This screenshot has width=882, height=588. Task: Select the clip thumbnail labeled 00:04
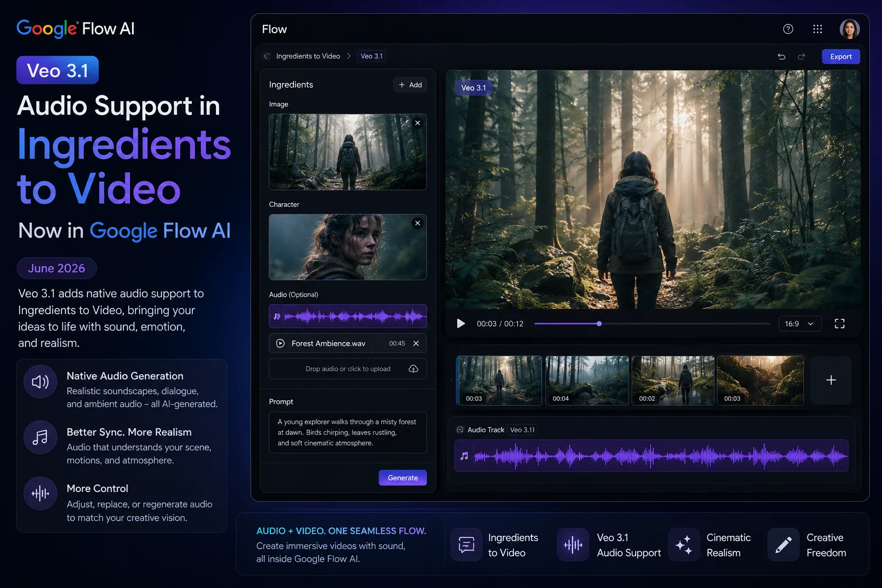(587, 380)
